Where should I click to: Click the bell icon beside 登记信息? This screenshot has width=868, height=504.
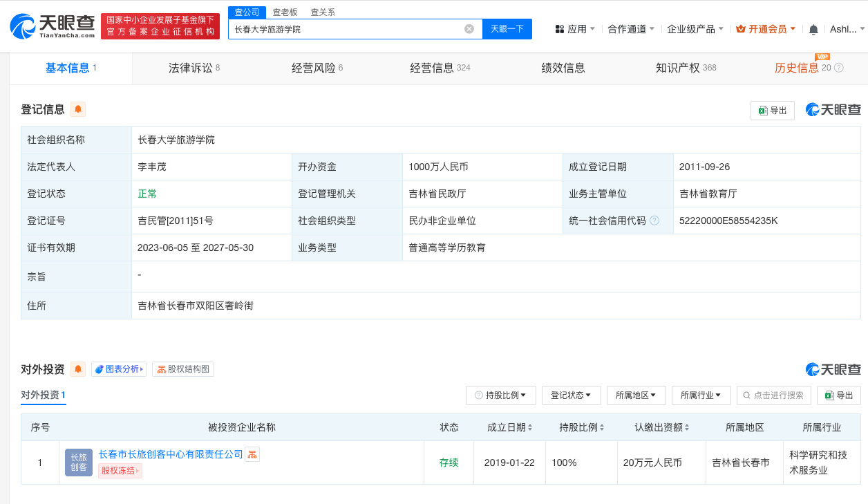tap(78, 109)
